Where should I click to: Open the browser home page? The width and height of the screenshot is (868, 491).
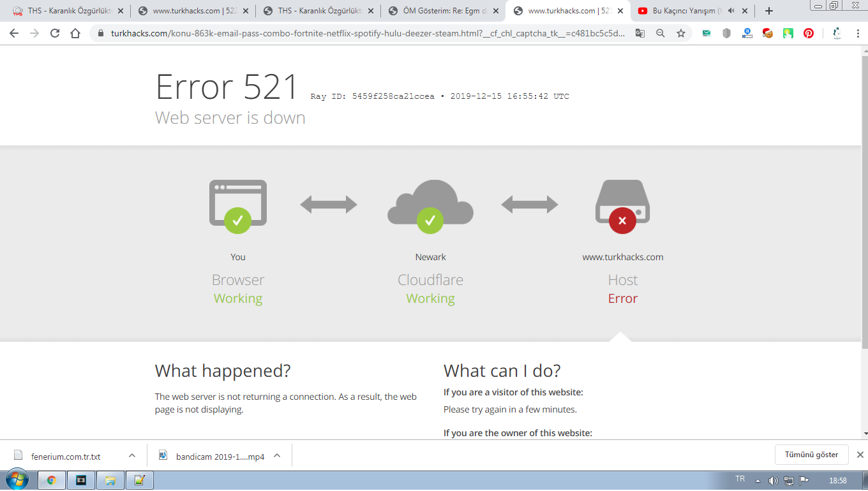(75, 33)
